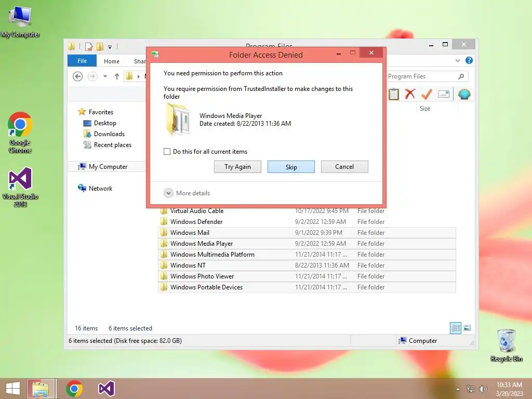Click the blue shell icon in ribbon
Image resolution: width=532 pixels, height=399 pixels.
tap(464, 94)
